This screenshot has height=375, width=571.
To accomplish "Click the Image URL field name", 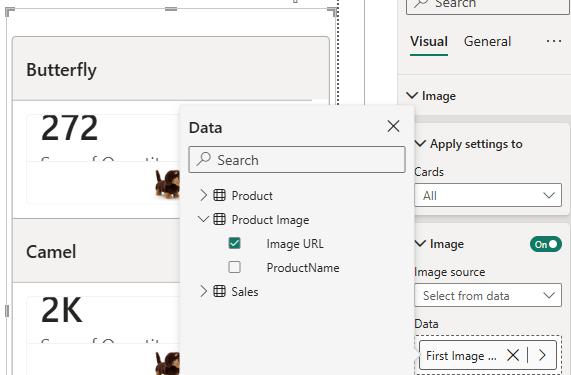I will click(x=295, y=244).
